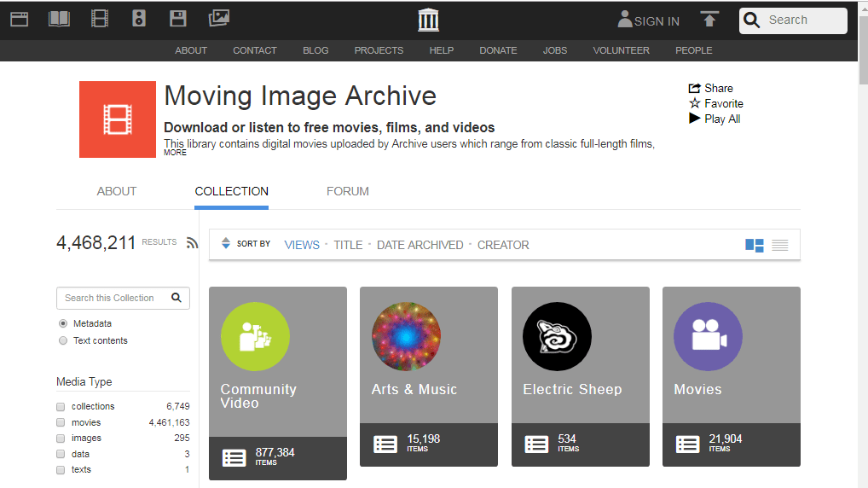The image size is (868, 488).
Task: Switch to tile grid view
Action: pyautogui.click(x=755, y=245)
